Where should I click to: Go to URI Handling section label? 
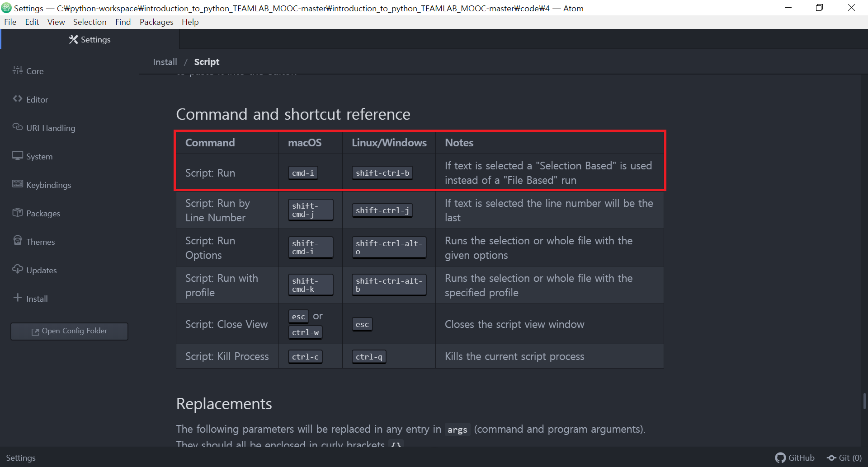51,128
